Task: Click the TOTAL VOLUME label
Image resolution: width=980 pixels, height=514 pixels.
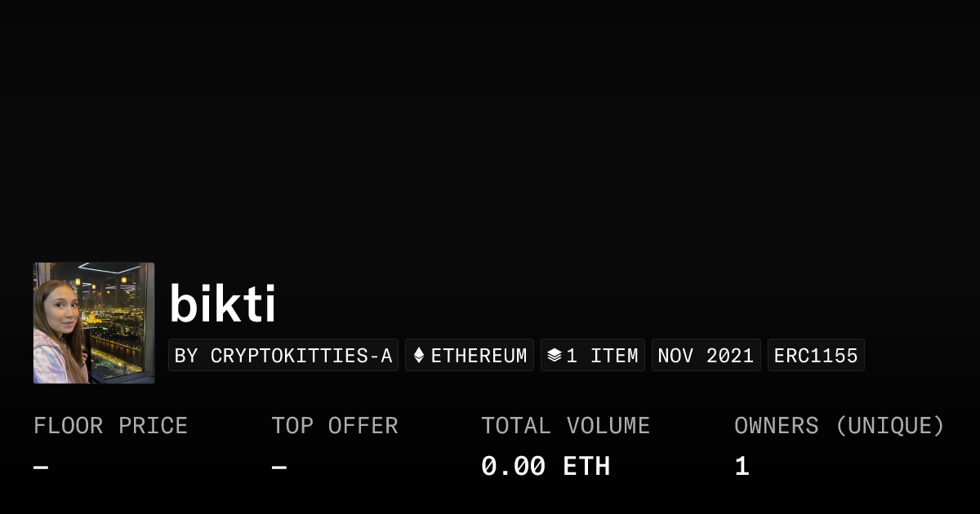Action: click(x=565, y=426)
